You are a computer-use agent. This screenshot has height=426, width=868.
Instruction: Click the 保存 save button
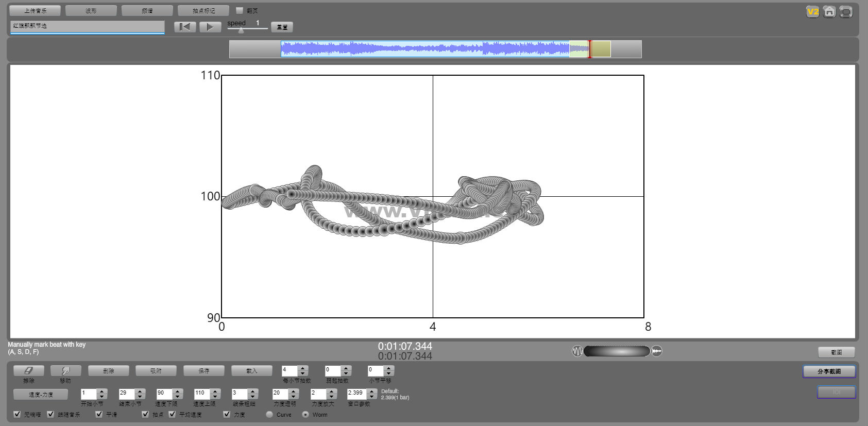(x=204, y=370)
